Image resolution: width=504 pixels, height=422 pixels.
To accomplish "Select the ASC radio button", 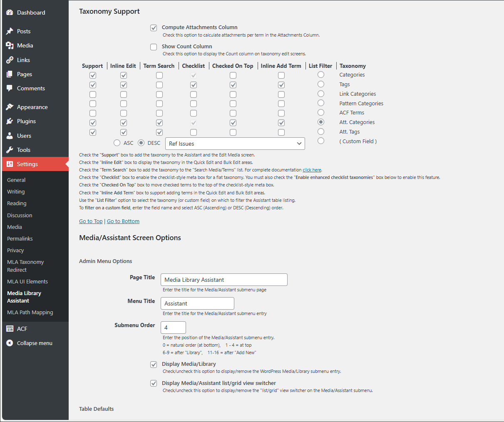I will tap(117, 142).
